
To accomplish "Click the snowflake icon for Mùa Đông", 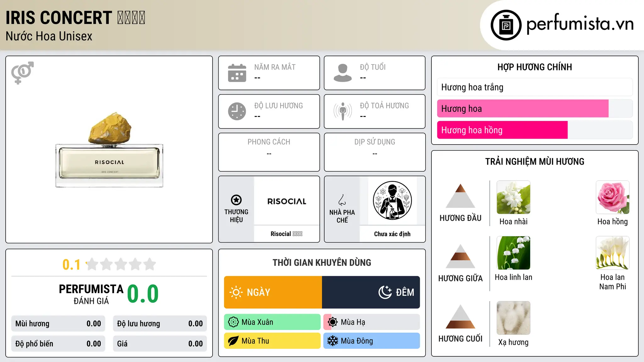I will (x=333, y=341).
